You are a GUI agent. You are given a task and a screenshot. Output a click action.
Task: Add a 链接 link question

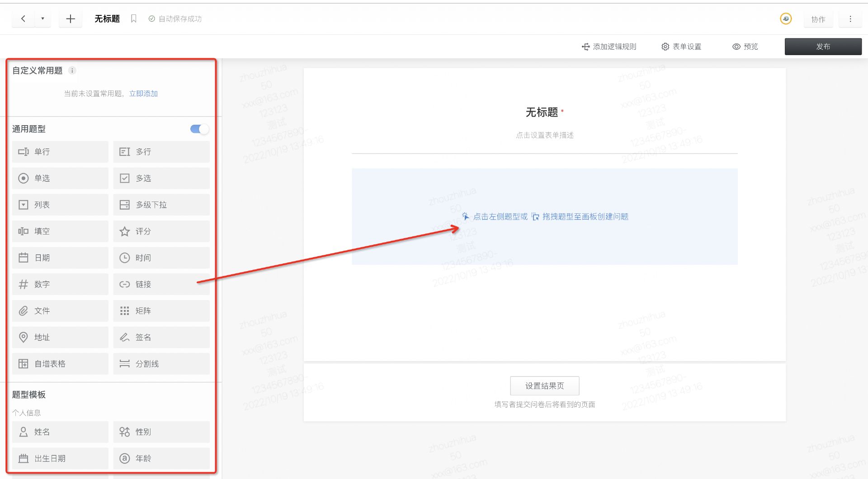tap(161, 284)
